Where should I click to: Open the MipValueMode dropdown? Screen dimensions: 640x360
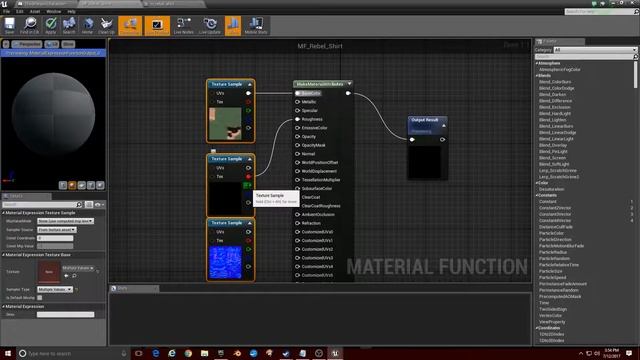(x=65, y=221)
